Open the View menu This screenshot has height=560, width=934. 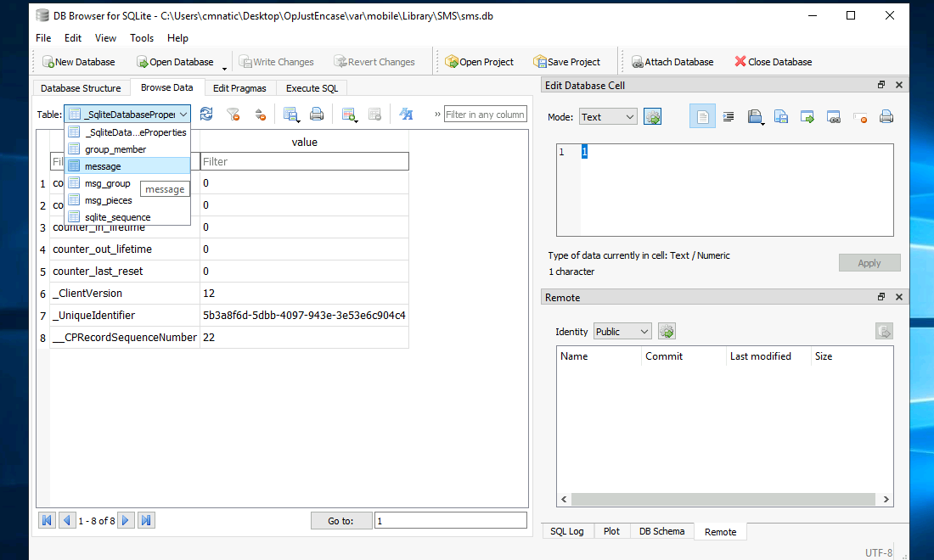point(105,38)
